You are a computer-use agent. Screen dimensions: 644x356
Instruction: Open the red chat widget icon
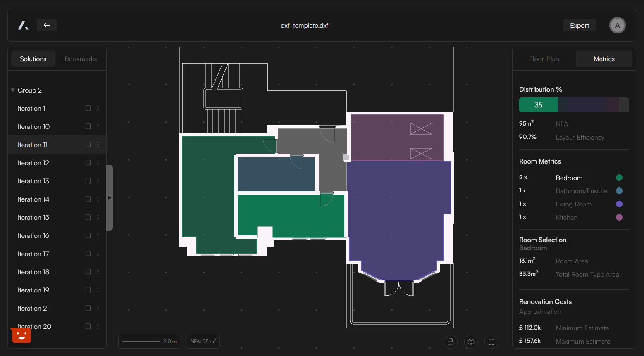21,335
